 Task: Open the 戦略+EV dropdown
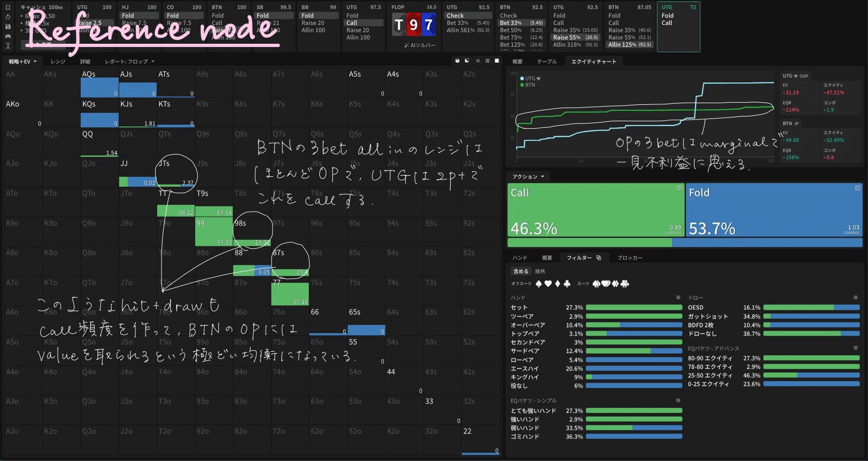coord(22,62)
